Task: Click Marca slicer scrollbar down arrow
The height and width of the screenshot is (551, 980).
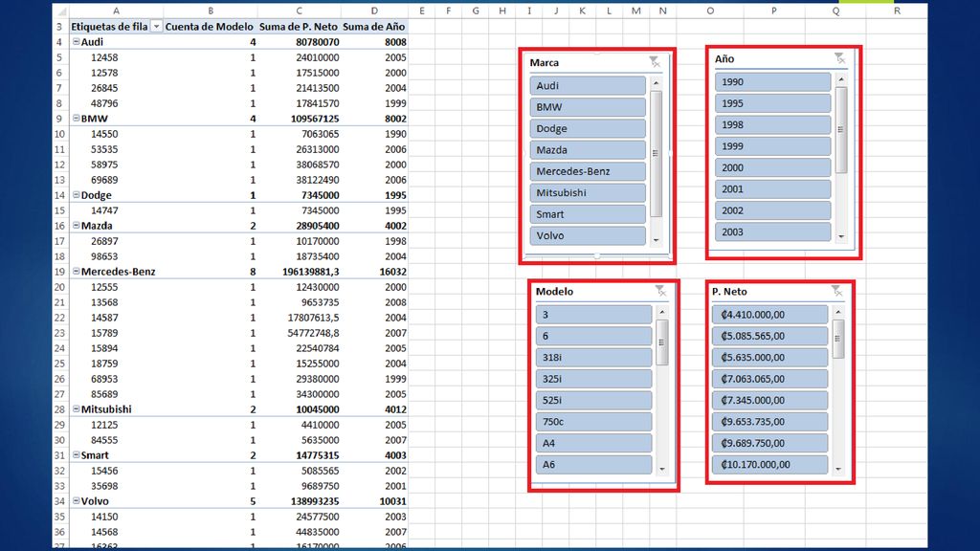Action: point(656,240)
